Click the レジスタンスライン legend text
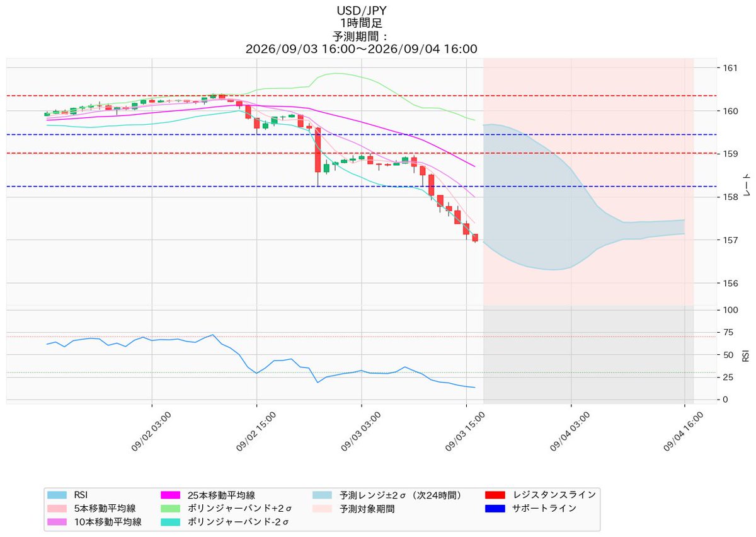The height and width of the screenshot is (537, 756). pyautogui.click(x=554, y=495)
